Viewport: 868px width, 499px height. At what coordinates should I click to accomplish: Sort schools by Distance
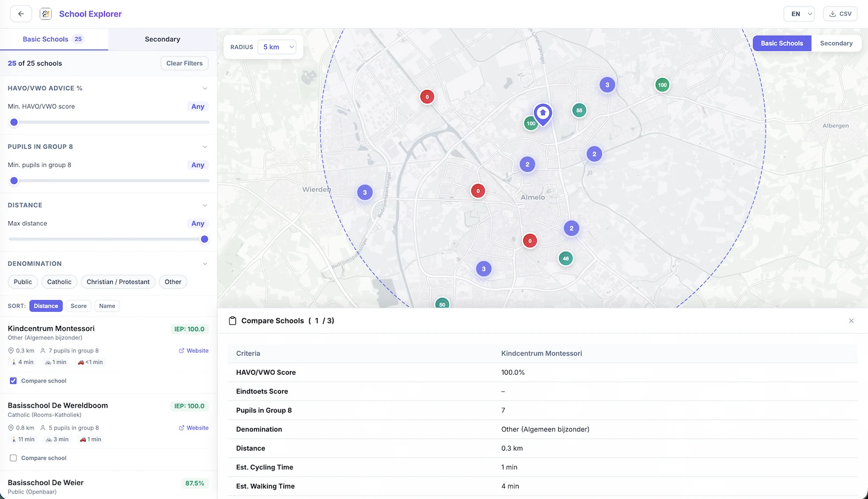click(46, 306)
